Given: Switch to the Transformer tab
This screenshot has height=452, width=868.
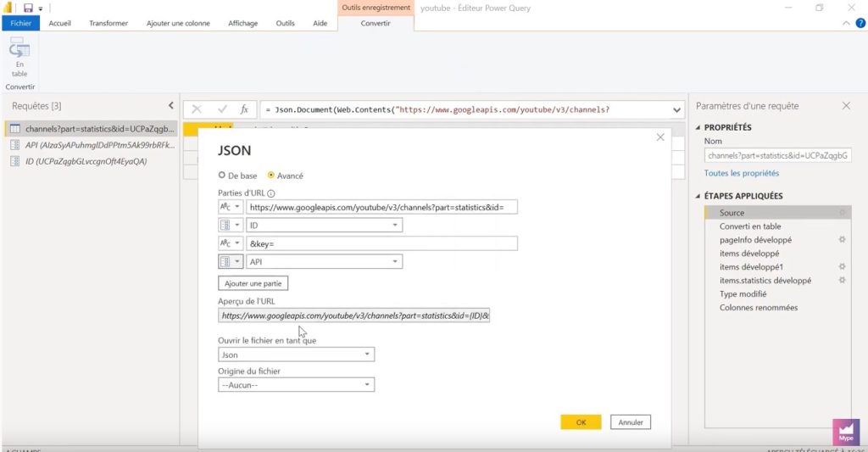Looking at the screenshot, I should point(108,23).
